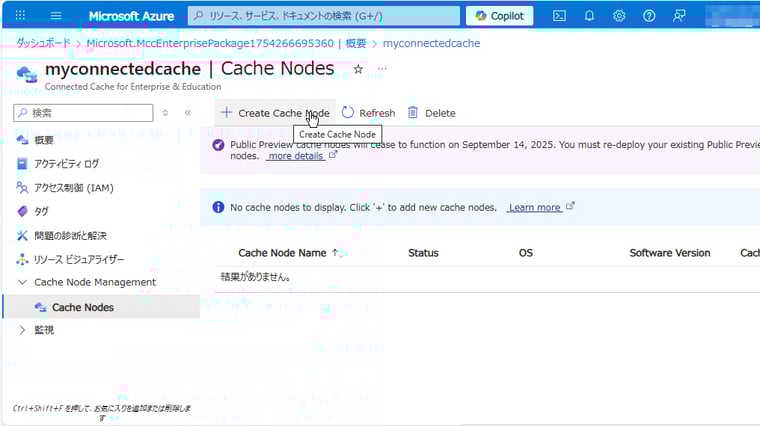This screenshot has height=426, width=760.
Task: Select Cache Nodes in sidebar
Action: (x=101, y=307)
